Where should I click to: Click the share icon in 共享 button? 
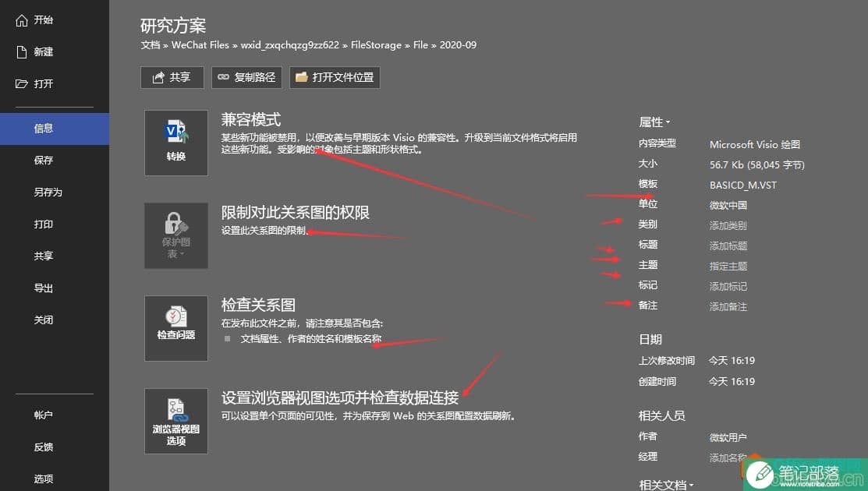tap(158, 77)
